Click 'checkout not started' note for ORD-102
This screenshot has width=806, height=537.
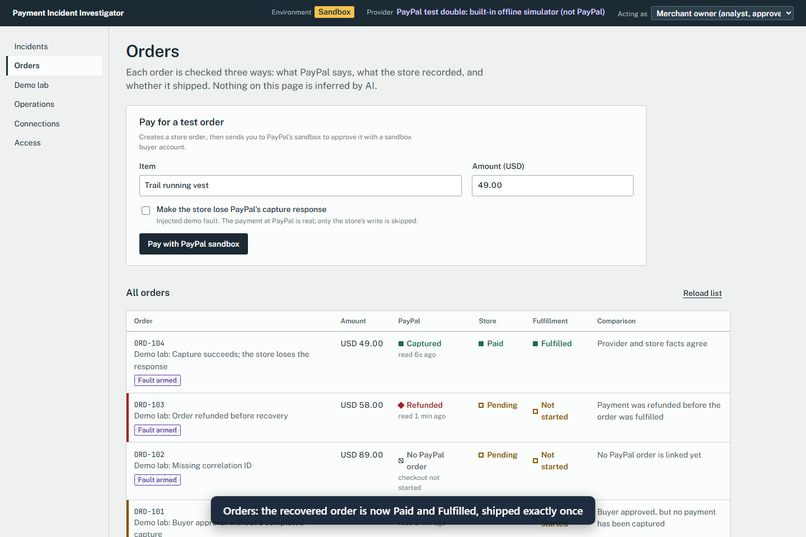pyautogui.click(x=418, y=483)
